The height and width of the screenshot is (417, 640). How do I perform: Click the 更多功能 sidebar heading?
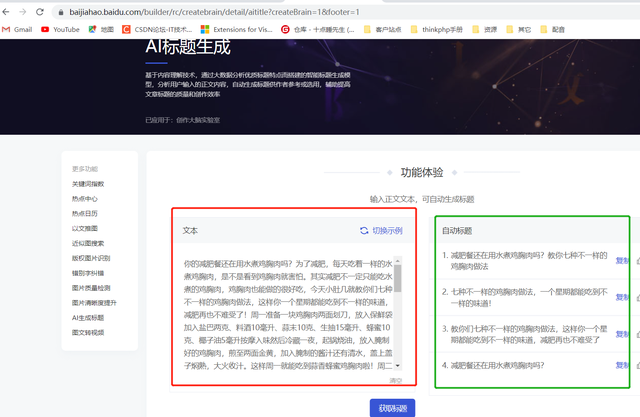85,169
